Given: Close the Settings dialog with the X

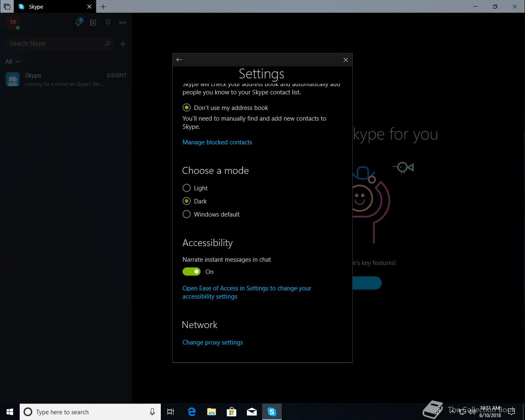Looking at the screenshot, I should 346,60.
